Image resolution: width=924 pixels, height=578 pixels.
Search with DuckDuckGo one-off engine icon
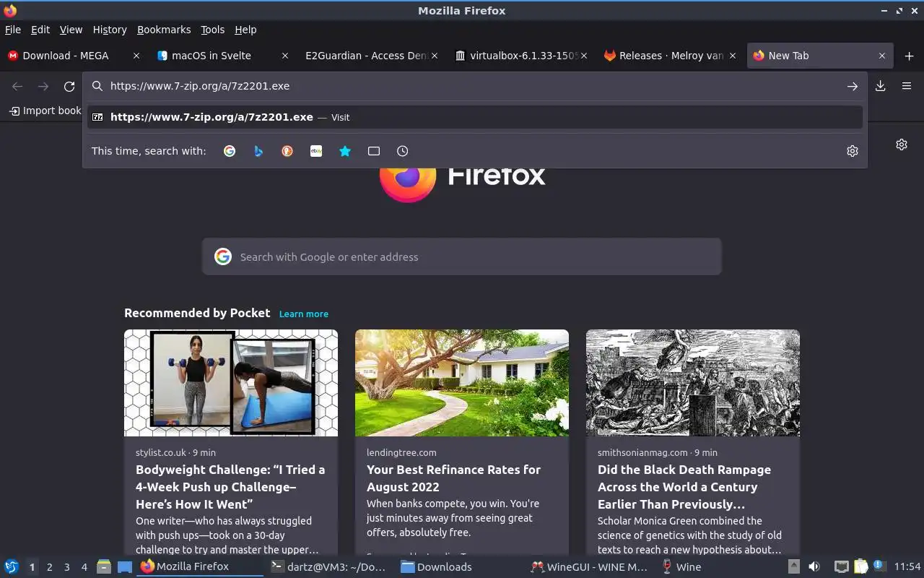tap(287, 151)
